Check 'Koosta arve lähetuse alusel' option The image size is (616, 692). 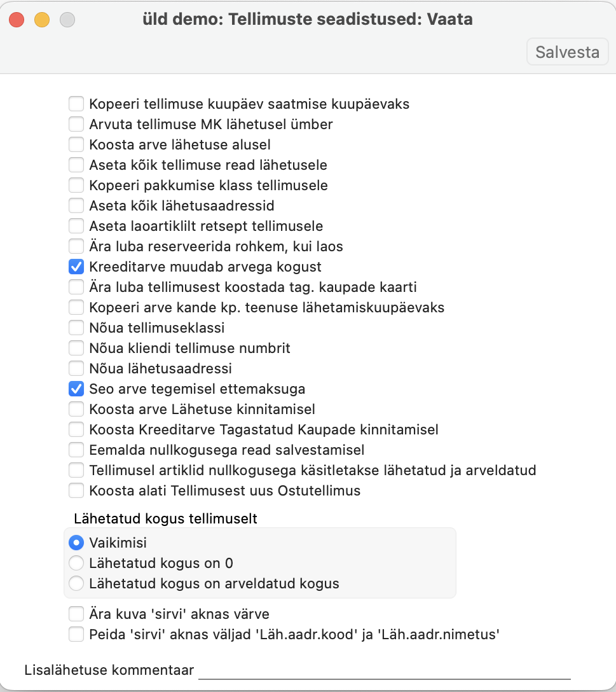(x=76, y=144)
